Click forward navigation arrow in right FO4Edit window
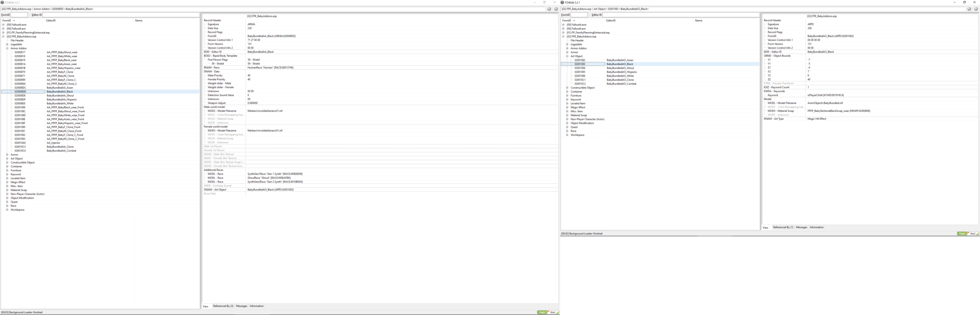The height and width of the screenshot is (315, 980). coord(975,9)
